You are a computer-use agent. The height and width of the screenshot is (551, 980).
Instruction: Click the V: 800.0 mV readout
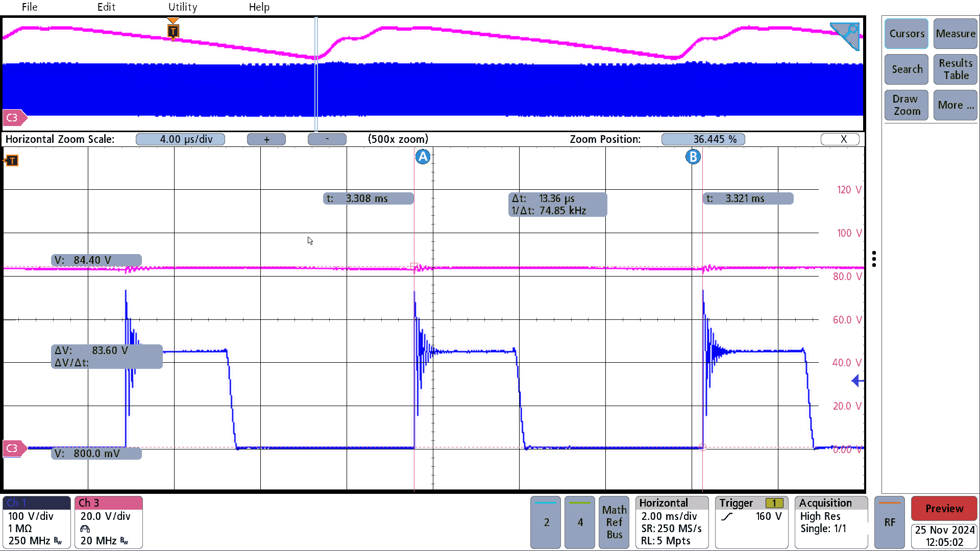(x=96, y=454)
